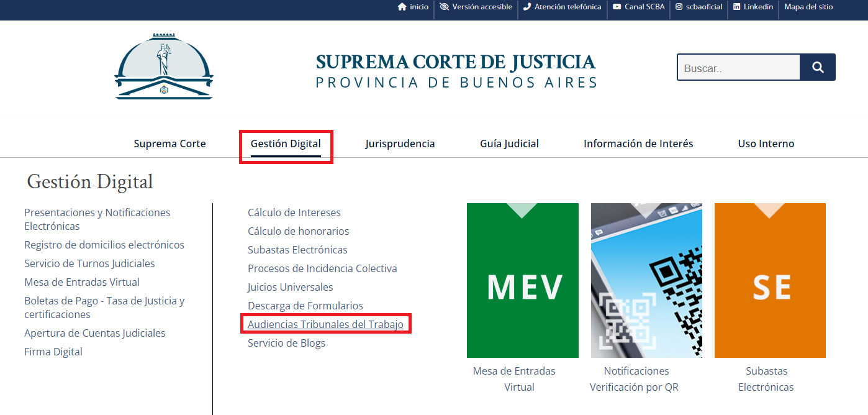Screen dimensions: 868x415
Task: Open the Gestión Digital menu
Action: click(x=286, y=144)
